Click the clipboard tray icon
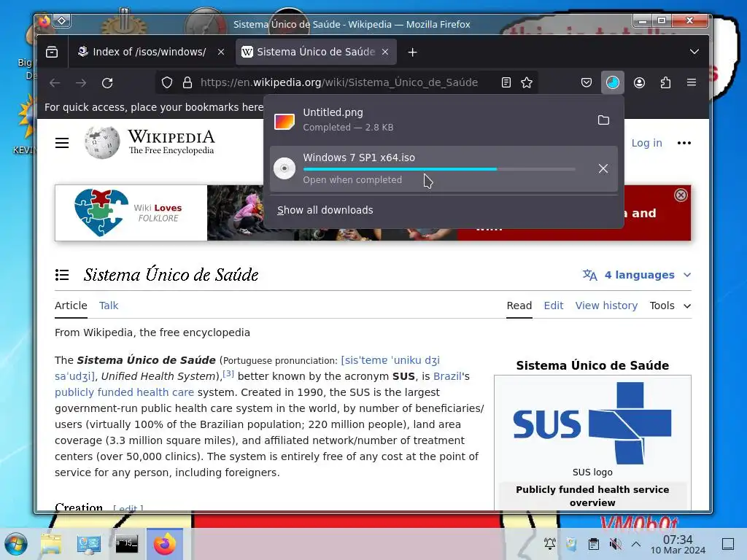Screen dimensions: 747x560 pyautogui.click(x=594, y=543)
